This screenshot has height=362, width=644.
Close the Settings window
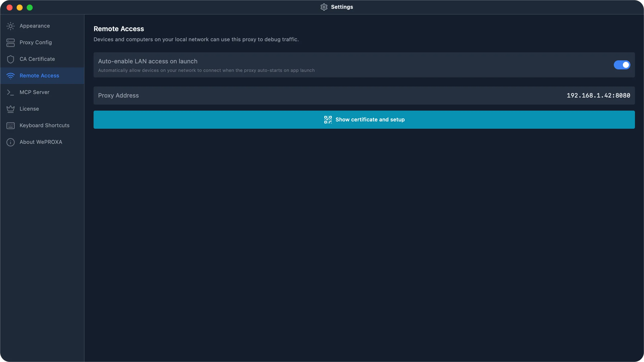10,8
